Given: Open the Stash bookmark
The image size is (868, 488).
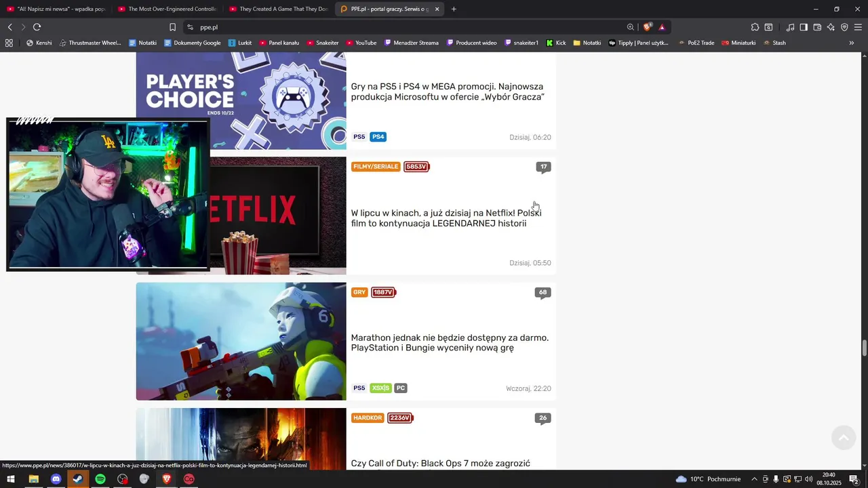Looking at the screenshot, I should [774, 43].
